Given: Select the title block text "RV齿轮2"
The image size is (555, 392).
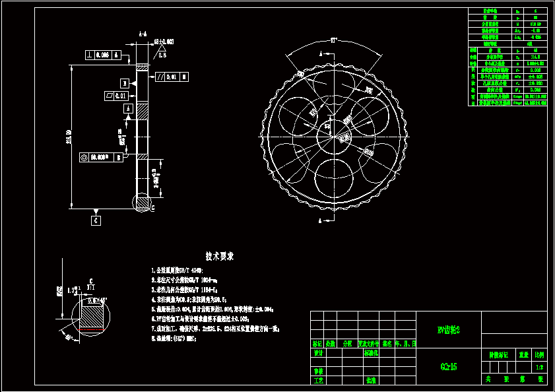Looking at the screenshot, I should pyautogui.click(x=448, y=330).
